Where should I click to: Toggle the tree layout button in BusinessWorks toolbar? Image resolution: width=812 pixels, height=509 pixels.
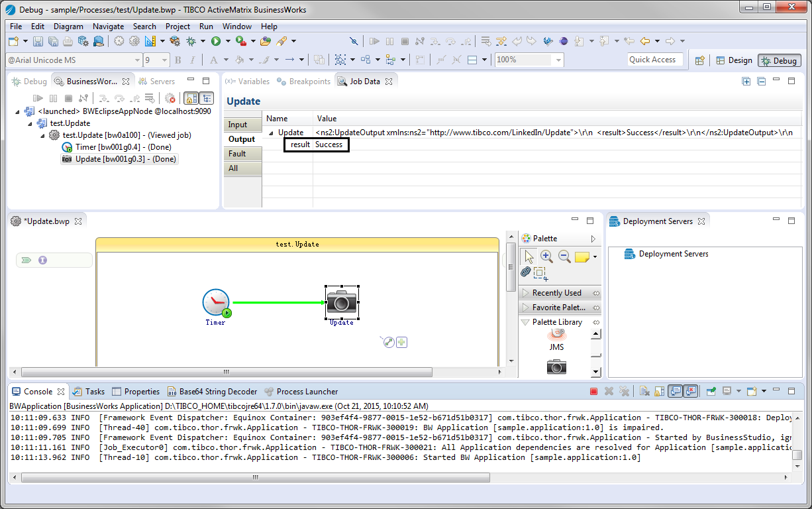(207, 99)
